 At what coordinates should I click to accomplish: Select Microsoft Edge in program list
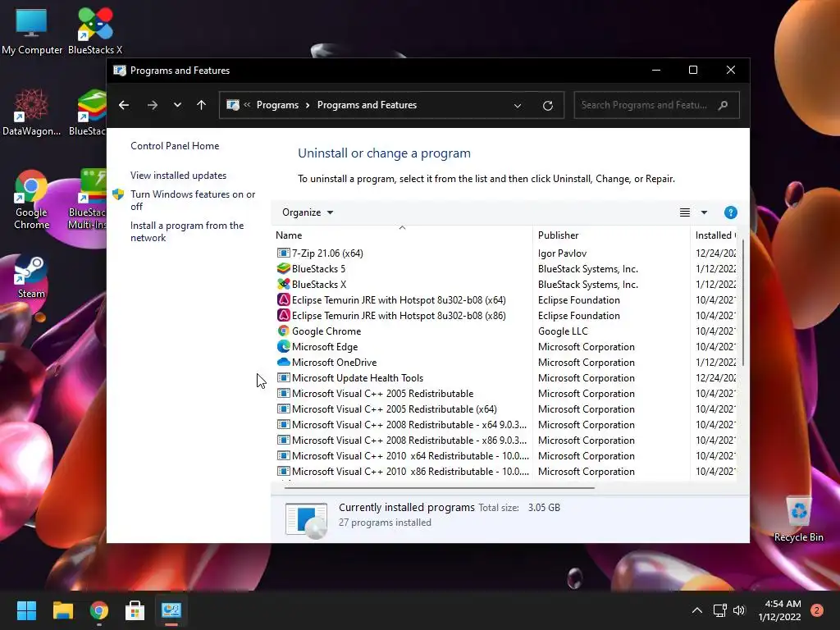pyautogui.click(x=325, y=347)
